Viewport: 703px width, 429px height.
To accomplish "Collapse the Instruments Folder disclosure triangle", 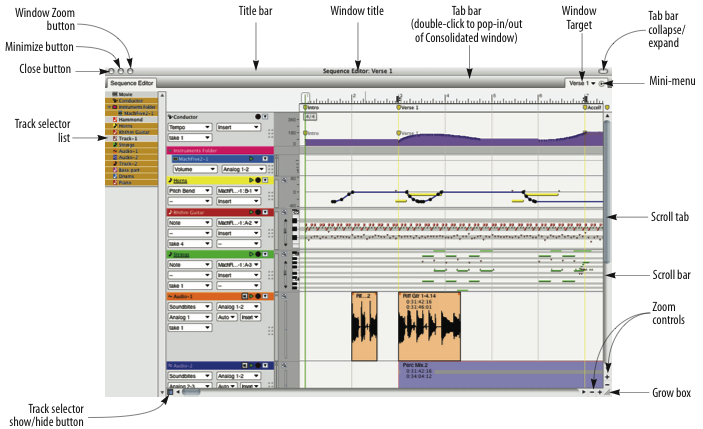I will click(108, 107).
